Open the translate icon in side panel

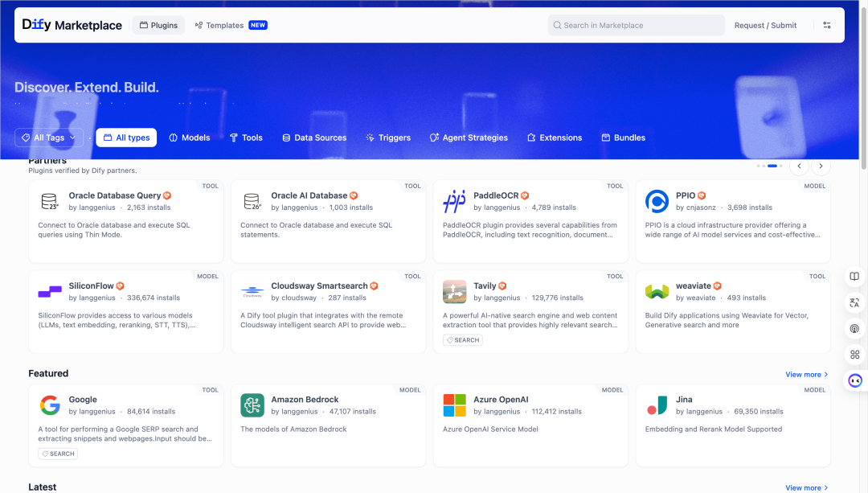(854, 302)
